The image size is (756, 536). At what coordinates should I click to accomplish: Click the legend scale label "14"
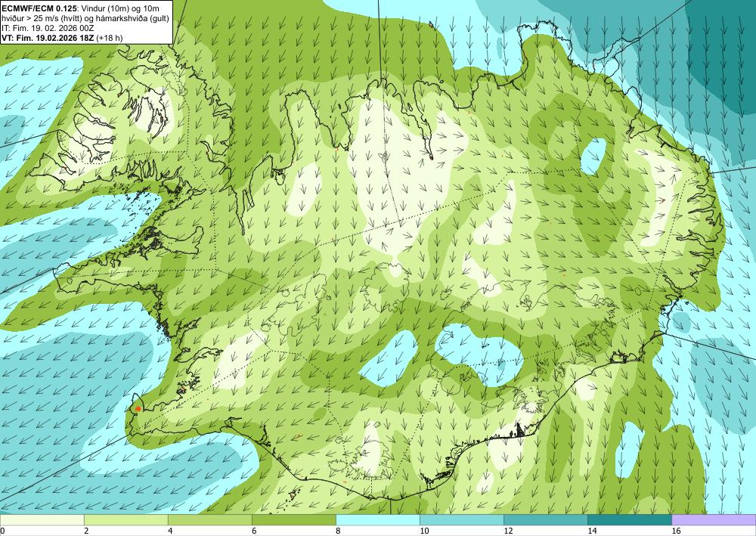(592, 531)
